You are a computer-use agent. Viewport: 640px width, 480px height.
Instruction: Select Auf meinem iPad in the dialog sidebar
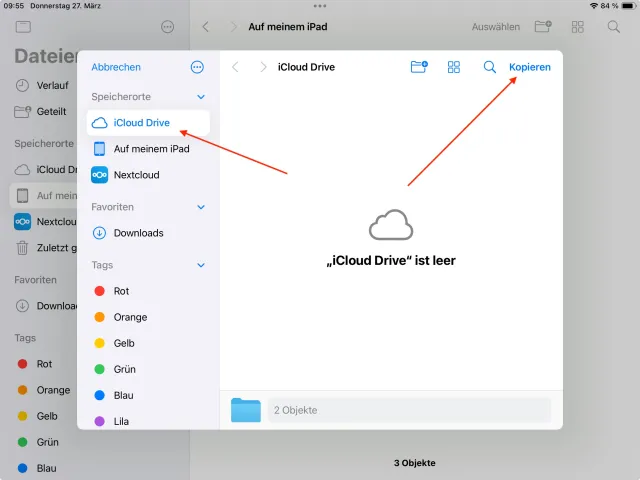148,149
